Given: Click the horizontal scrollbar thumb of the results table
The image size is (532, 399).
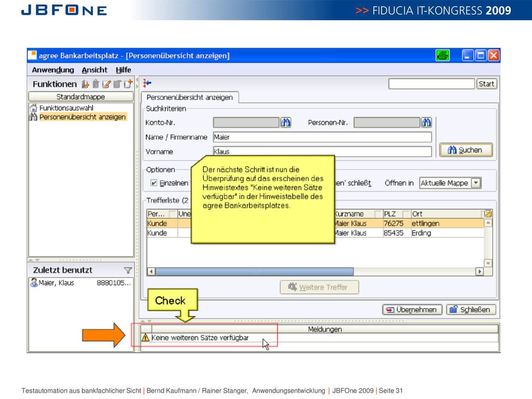Looking at the screenshot, I should 255,271.
